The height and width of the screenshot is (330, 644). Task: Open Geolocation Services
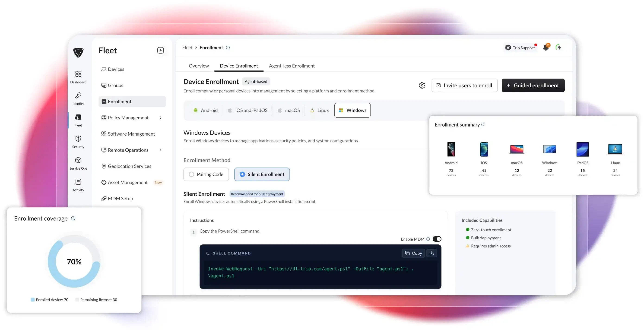coord(132,166)
